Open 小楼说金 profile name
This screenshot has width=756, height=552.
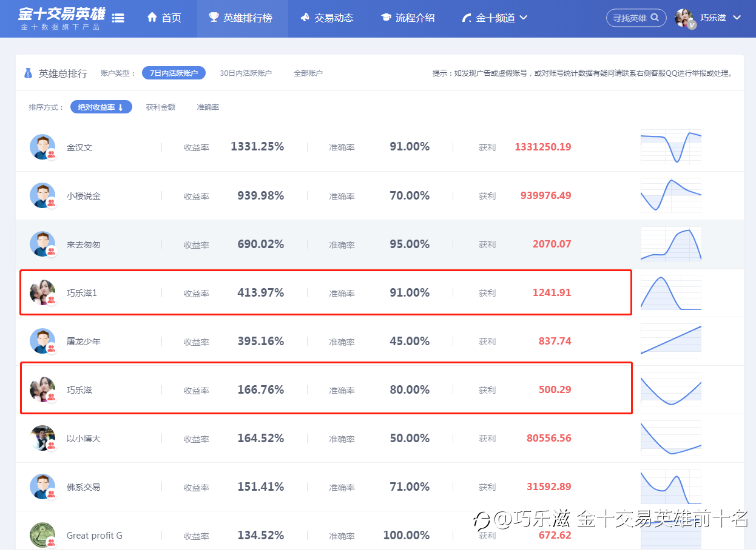click(x=84, y=196)
